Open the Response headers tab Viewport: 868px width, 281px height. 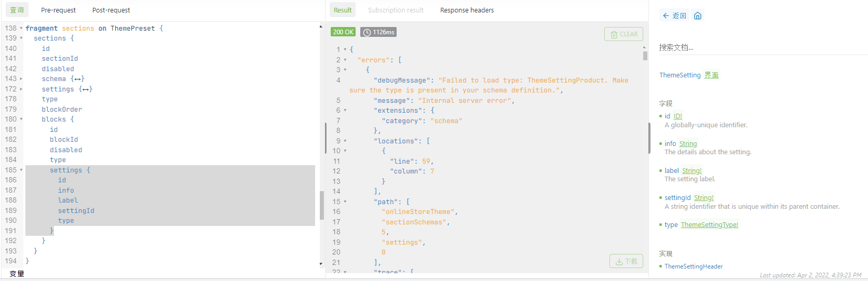(467, 10)
